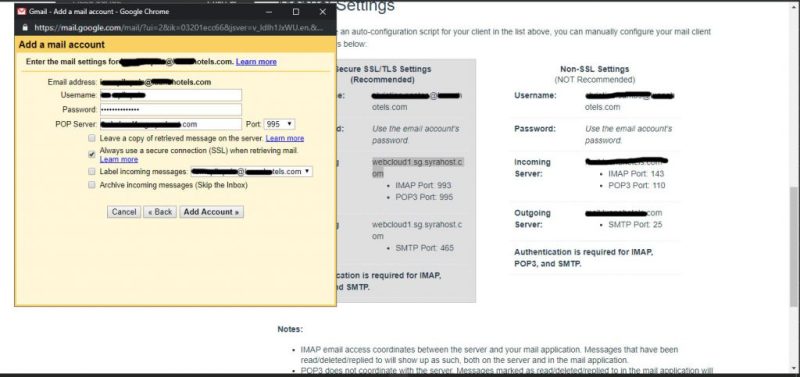Close the Gmail popup window
The image size is (800, 377).
(322, 12)
